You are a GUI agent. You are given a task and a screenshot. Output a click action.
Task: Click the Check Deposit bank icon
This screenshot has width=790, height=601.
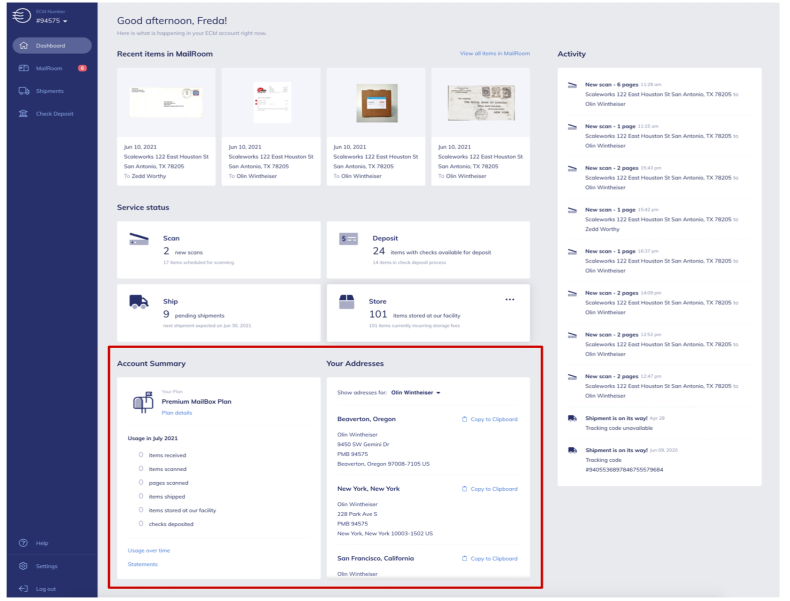[x=23, y=113]
